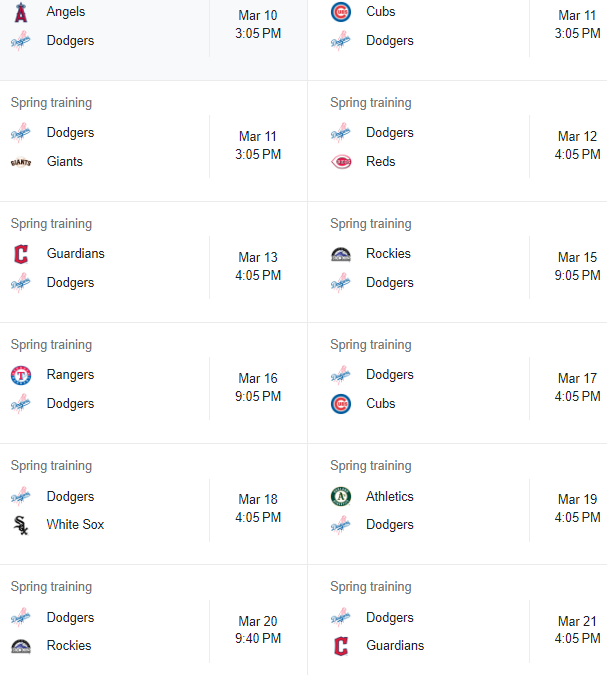The image size is (607, 675).
Task: Click Dodgers logo in the Angels game
Action: point(21,41)
